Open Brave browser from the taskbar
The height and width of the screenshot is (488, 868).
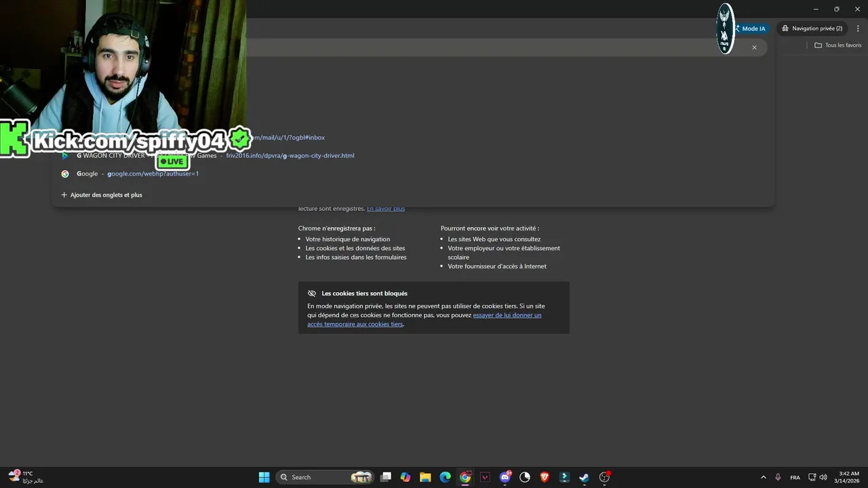pyautogui.click(x=545, y=477)
